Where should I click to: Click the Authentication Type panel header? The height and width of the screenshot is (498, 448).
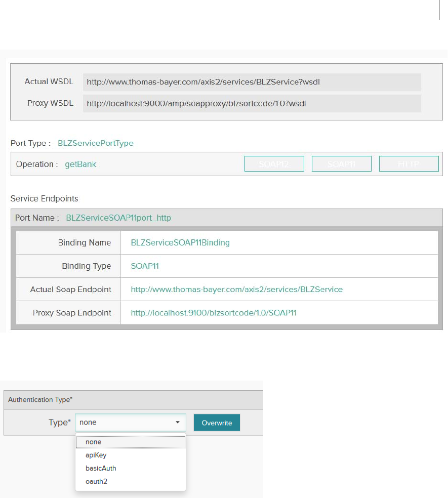[x=40, y=400]
